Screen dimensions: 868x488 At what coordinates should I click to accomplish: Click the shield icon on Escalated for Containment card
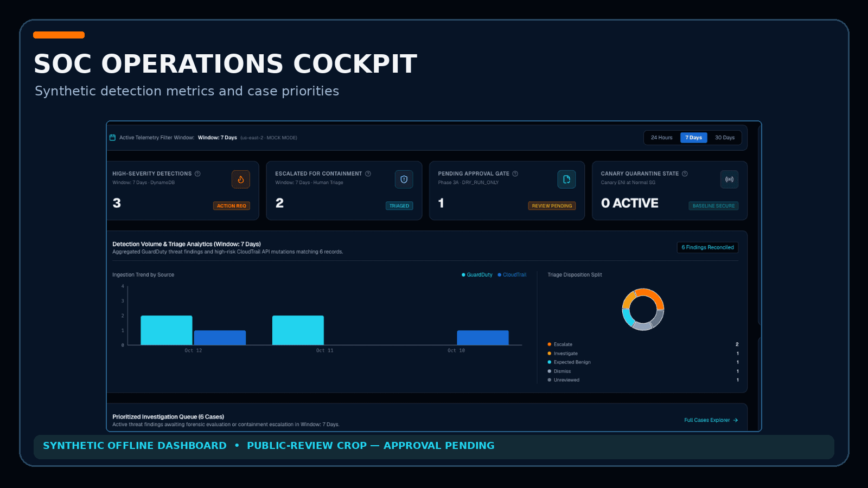[x=404, y=179]
